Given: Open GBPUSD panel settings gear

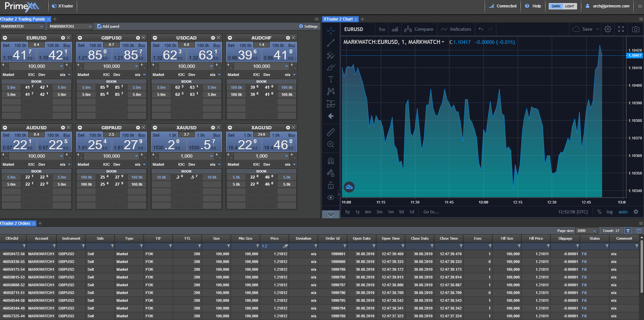Looking at the screenshot, I should (x=138, y=38).
